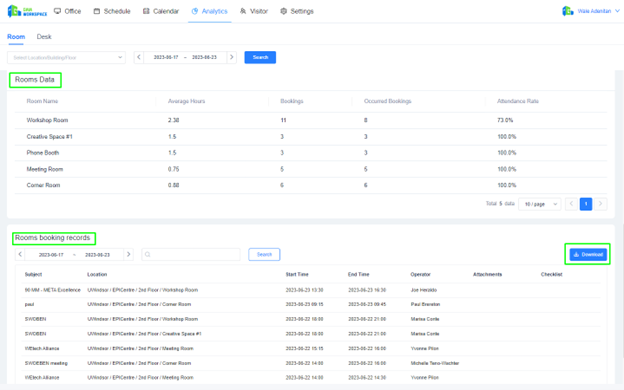Open the Calendar menu item

coord(161,11)
